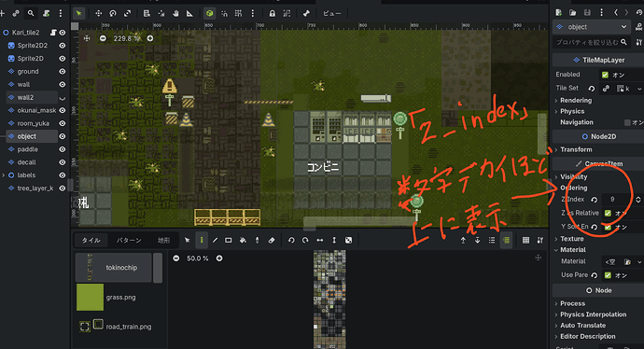
Task: Attach a script to the selected node
Action: tap(46, 14)
